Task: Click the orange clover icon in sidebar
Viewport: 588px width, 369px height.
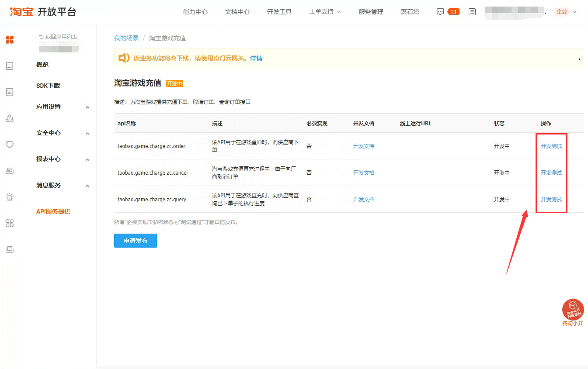Action: pyautogui.click(x=10, y=40)
